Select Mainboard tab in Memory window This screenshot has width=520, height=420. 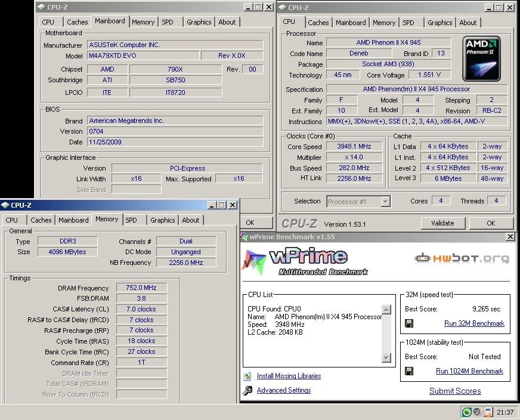73,220
